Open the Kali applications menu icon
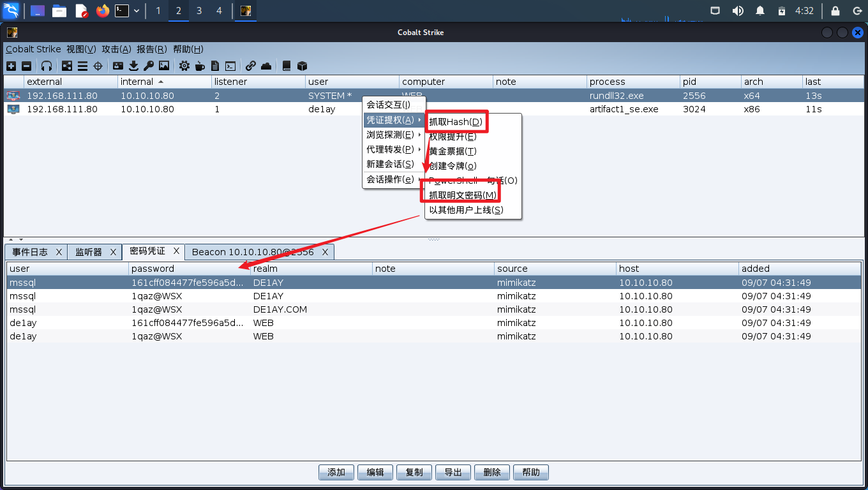Viewport: 868px width, 490px height. [11, 10]
